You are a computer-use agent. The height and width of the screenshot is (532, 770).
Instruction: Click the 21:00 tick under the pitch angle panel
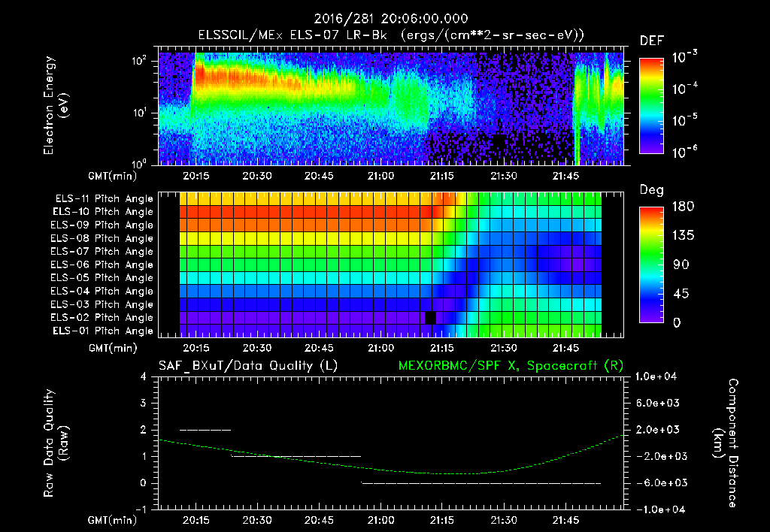tap(380, 348)
